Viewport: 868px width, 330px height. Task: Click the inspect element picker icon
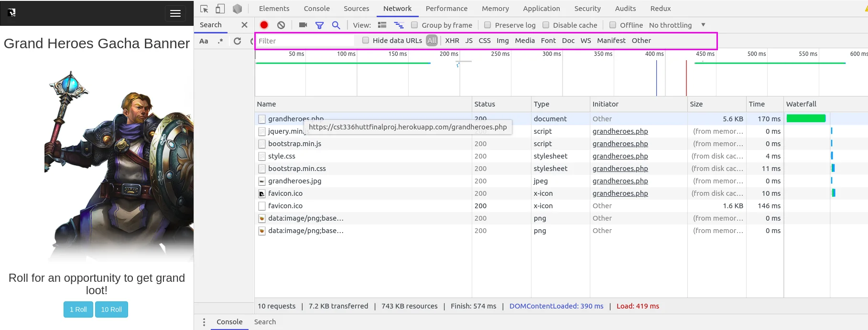click(204, 9)
